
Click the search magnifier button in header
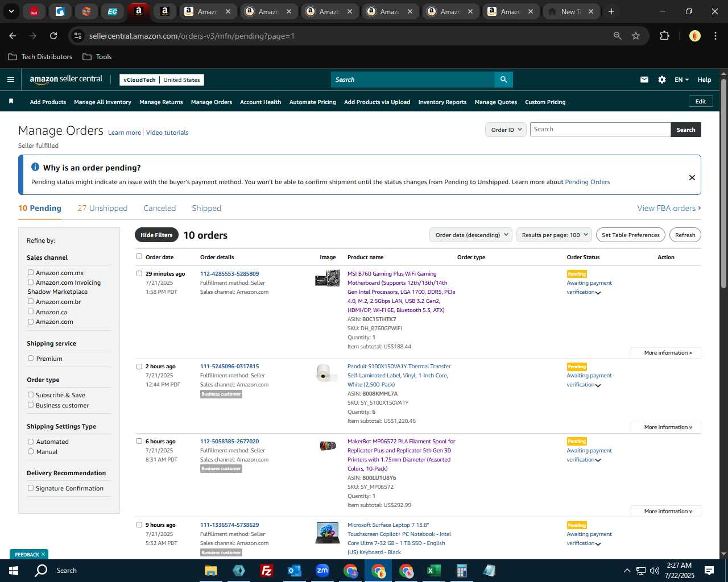[x=503, y=80]
